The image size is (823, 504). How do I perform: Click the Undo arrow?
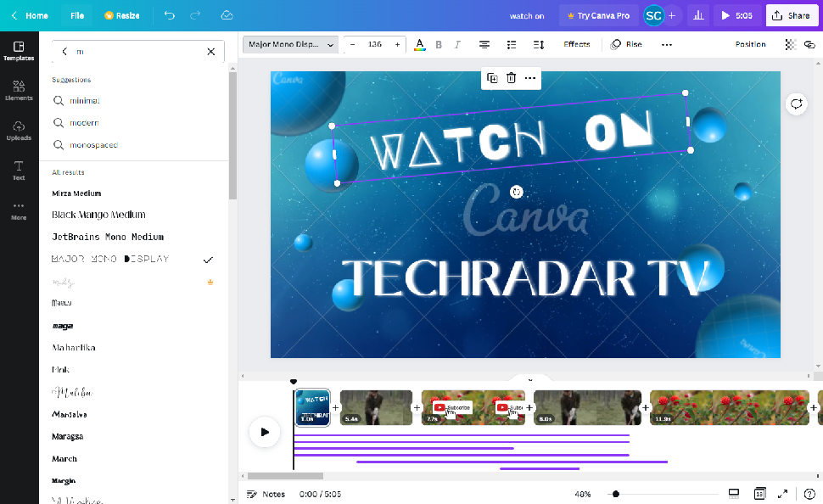(169, 16)
